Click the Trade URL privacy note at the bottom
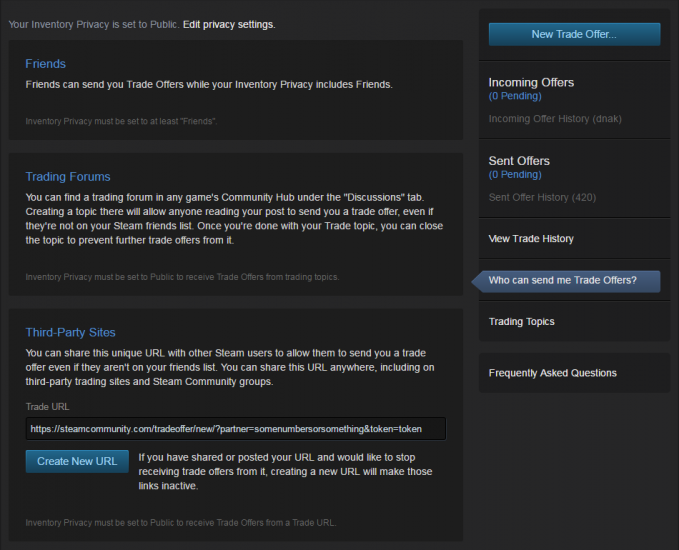Image resolution: width=679 pixels, height=550 pixels. [180, 522]
